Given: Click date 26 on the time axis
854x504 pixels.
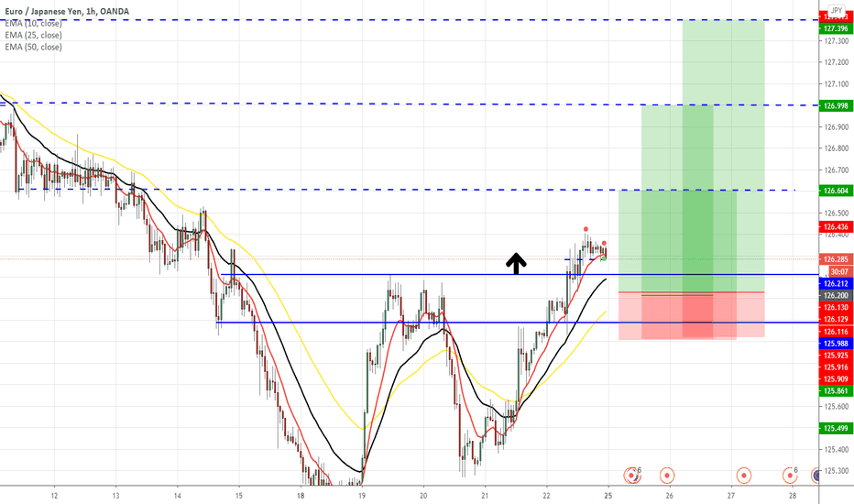Looking at the screenshot, I should point(670,496).
